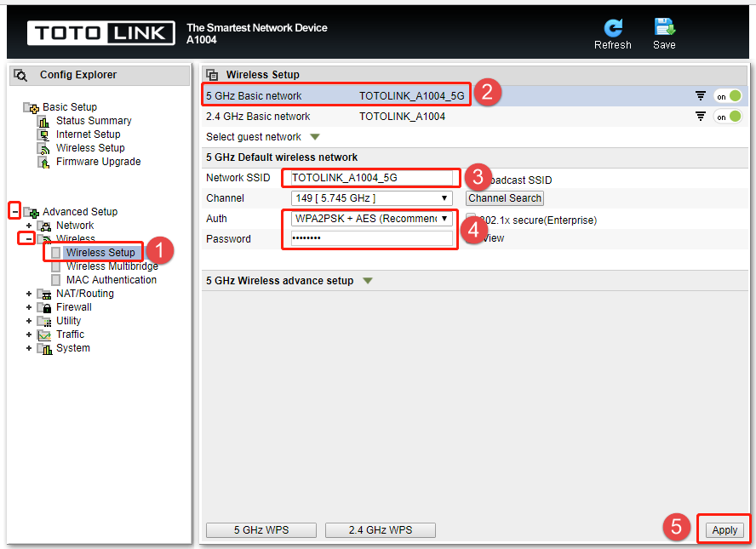Open the Firmware Upgrade icon
The height and width of the screenshot is (549, 756).
[x=44, y=162]
